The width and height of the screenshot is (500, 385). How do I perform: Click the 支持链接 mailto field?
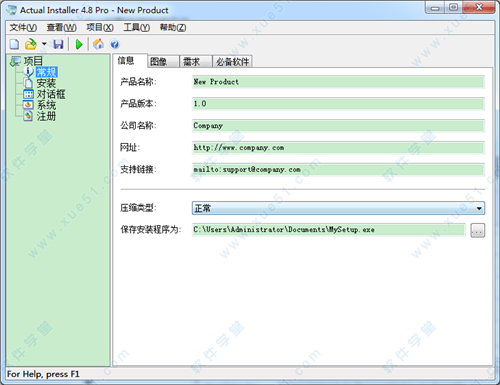(338, 170)
